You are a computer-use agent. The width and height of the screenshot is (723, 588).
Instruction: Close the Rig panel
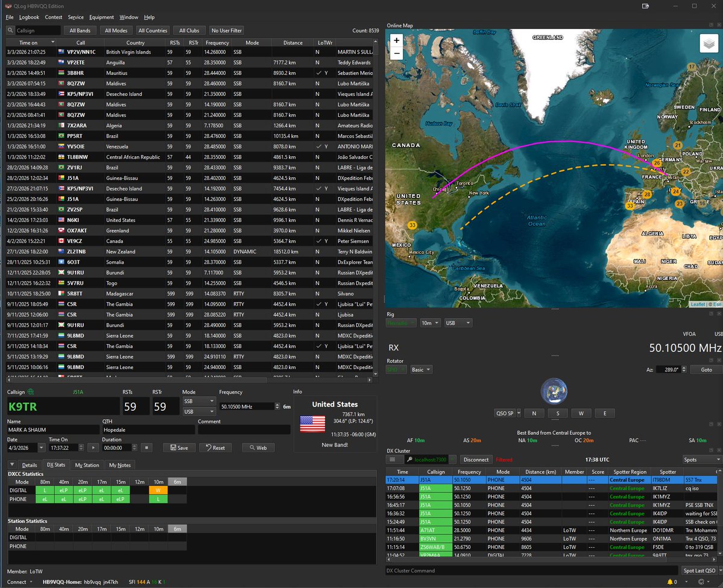click(x=718, y=314)
